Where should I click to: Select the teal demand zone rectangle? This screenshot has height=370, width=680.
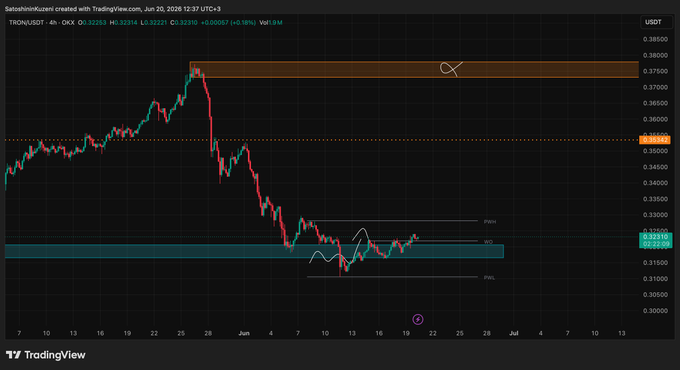point(254,251)
